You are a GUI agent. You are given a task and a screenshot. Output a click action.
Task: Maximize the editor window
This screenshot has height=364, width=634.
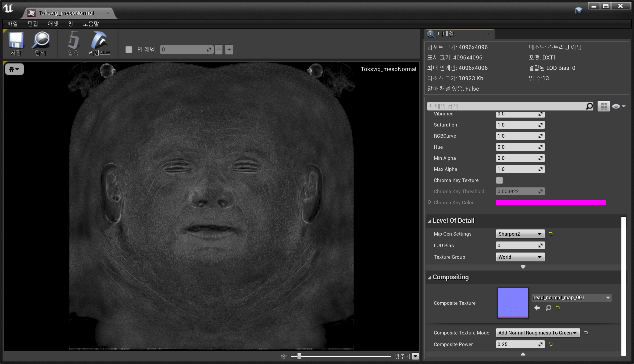(605, 6)
